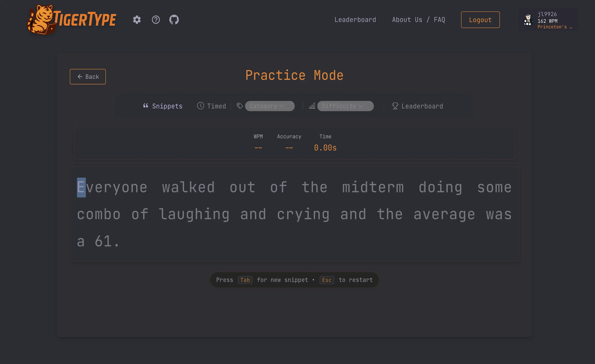Click the tag icon beside Category

pos(240,106)
